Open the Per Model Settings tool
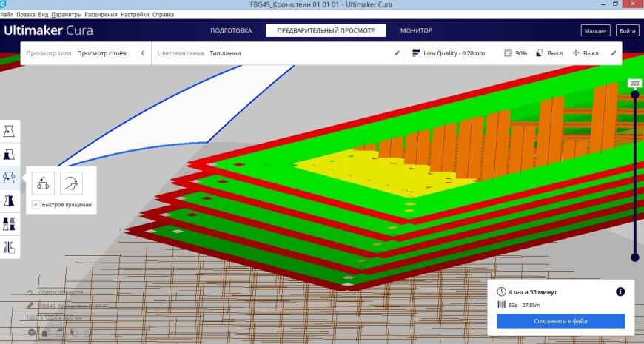Viewport: 644px width, 344px height. pyautogui.click(x=9, y=224)
